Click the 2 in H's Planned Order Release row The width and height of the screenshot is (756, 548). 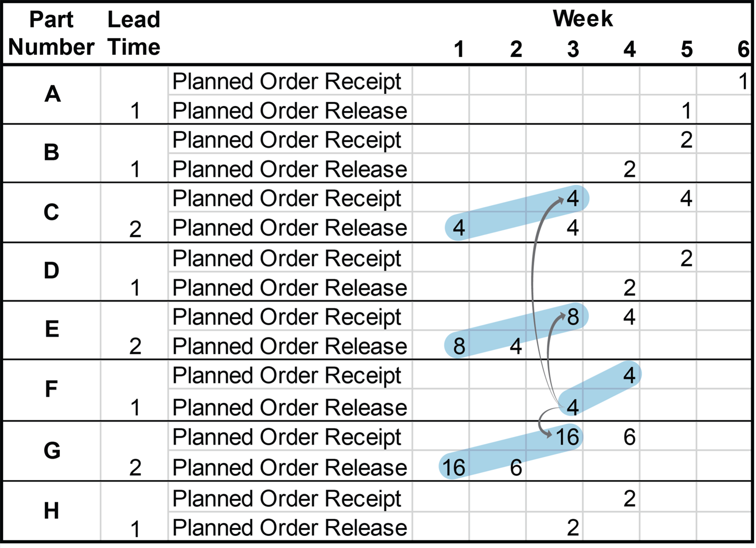tap(573, 527)
